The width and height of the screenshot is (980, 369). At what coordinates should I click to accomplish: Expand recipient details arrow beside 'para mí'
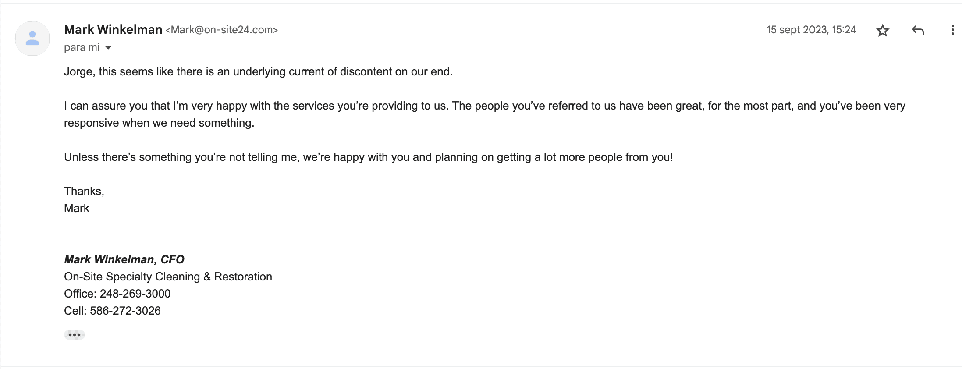(x=108, y=48)
